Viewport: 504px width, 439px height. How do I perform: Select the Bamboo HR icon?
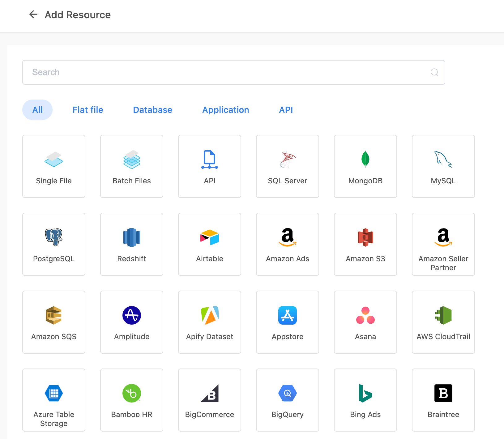pos(132,393)
